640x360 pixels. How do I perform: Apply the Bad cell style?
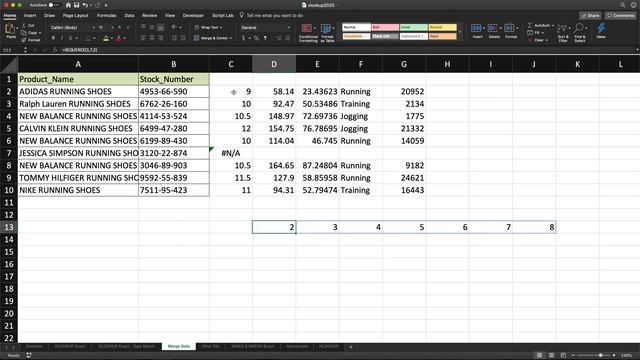point(385,27)
